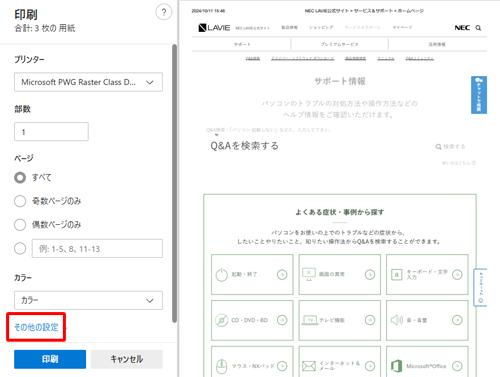Click the copies number input field
Screen dimensions: 500x377
click(51, 132)
